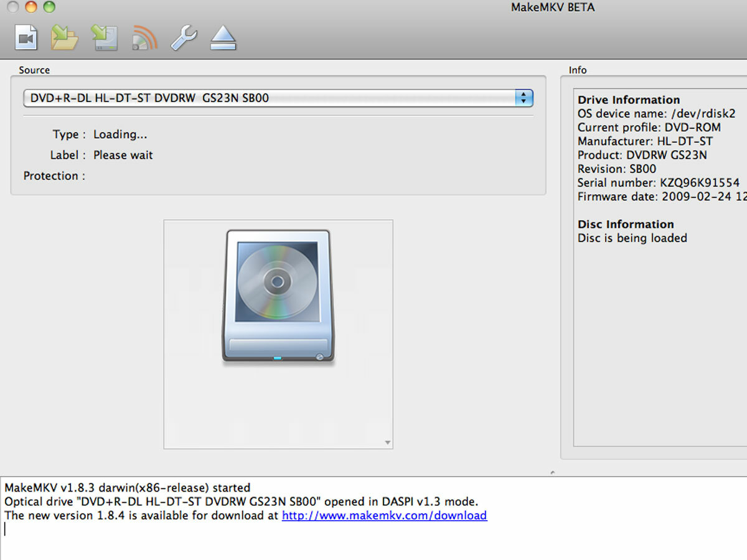Screen dimensions: 747x560
Task: Select the DVD+R-DL HL-DT-ST drive entry
Action: (x=268, y=98)
